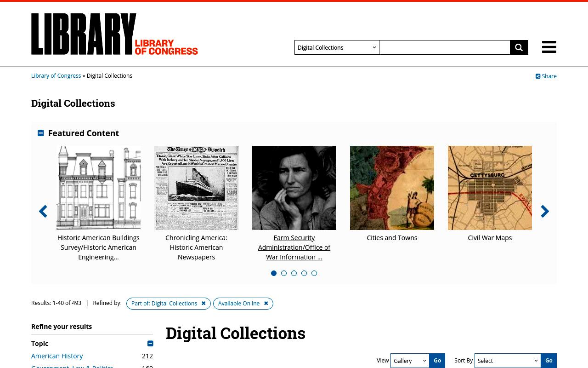Click Library of Congress breadcrumb link

(56, 76)
